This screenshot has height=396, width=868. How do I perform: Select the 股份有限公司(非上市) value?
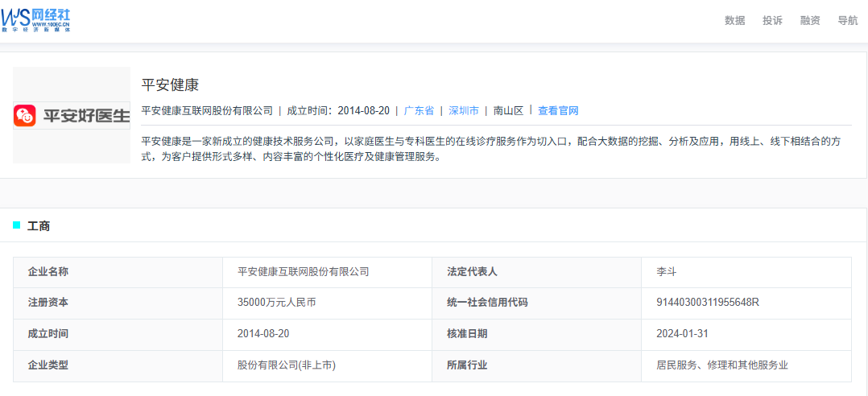pos(287,365)
